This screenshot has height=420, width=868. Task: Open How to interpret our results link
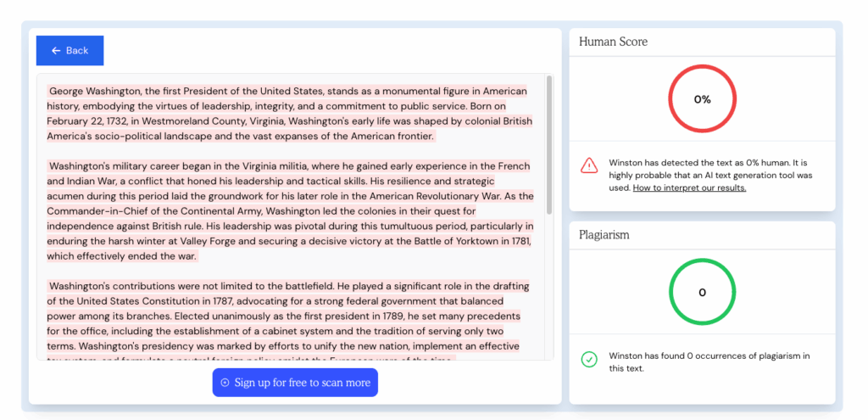(689, 188)
